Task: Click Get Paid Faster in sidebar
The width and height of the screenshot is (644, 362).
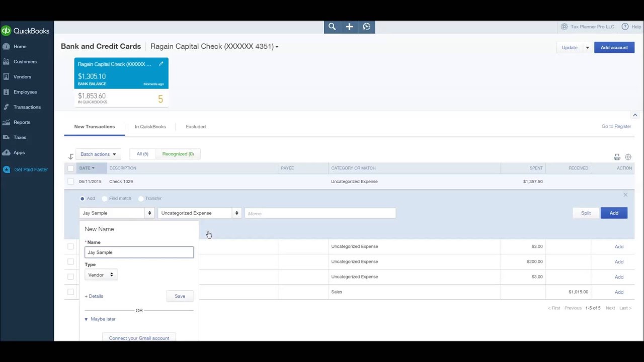Action: click(x=31, y=169)
